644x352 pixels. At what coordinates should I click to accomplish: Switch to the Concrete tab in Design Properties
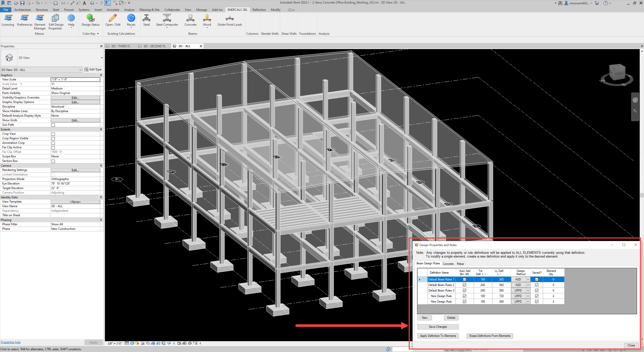tap(448, 263)
